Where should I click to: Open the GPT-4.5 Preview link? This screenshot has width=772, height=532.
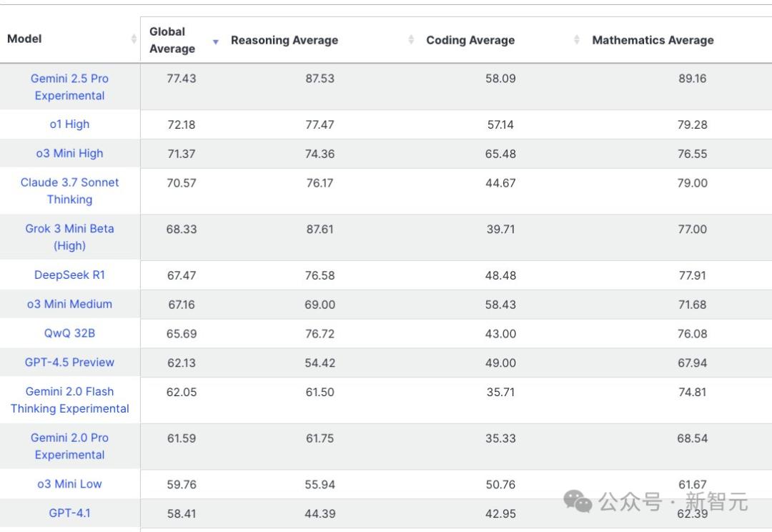69,362
